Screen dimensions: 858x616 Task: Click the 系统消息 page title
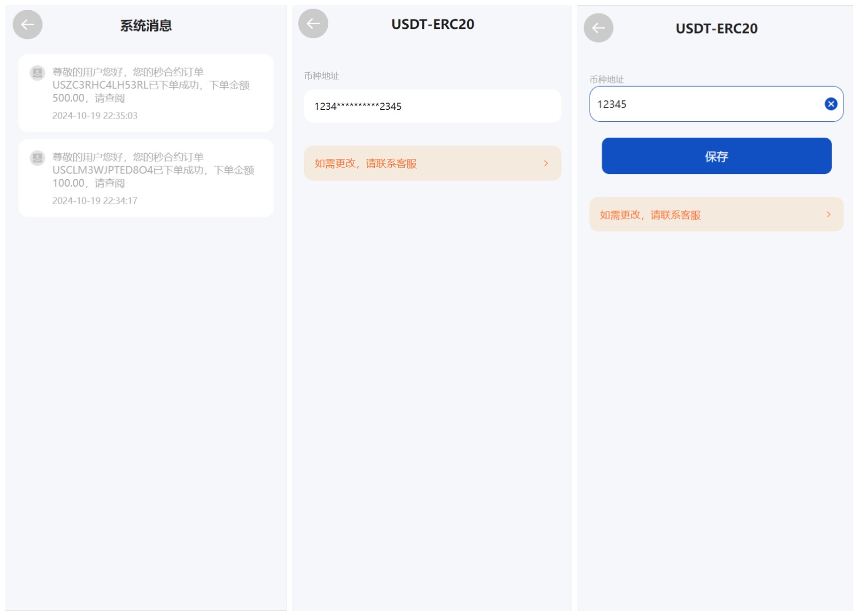coord(146,25)
